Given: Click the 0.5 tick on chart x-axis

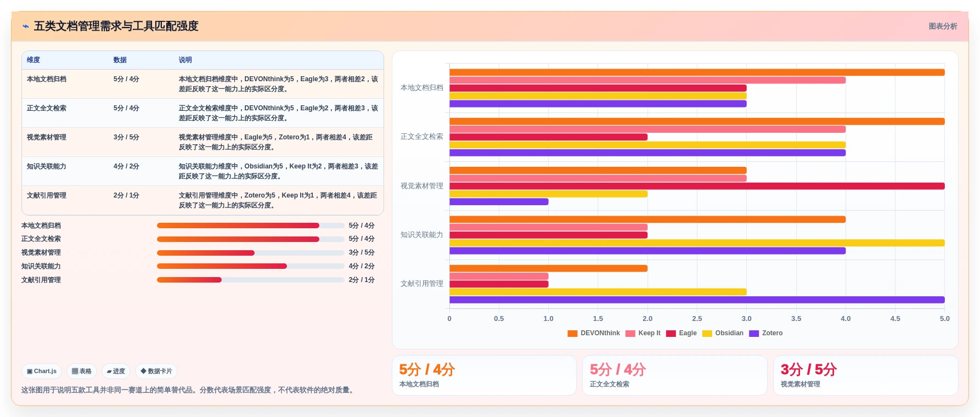Looking at the screenshot, I should 499,319.
